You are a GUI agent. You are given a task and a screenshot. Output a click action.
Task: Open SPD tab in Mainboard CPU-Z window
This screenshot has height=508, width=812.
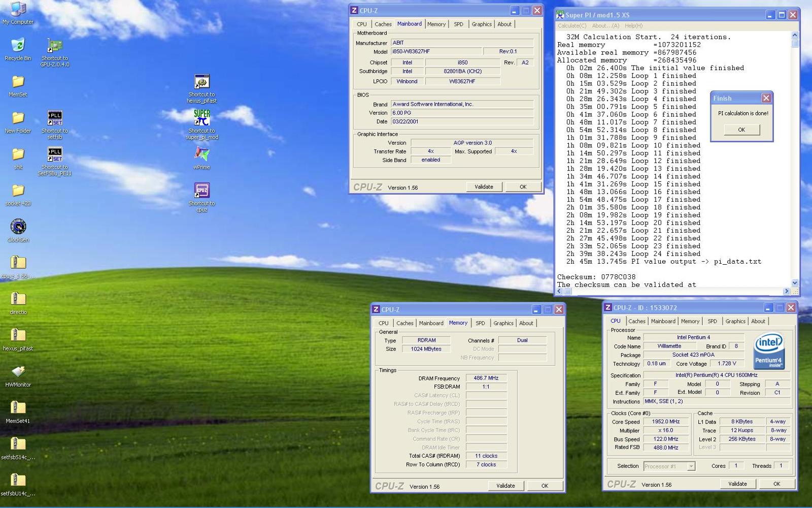tap(458, 24)
